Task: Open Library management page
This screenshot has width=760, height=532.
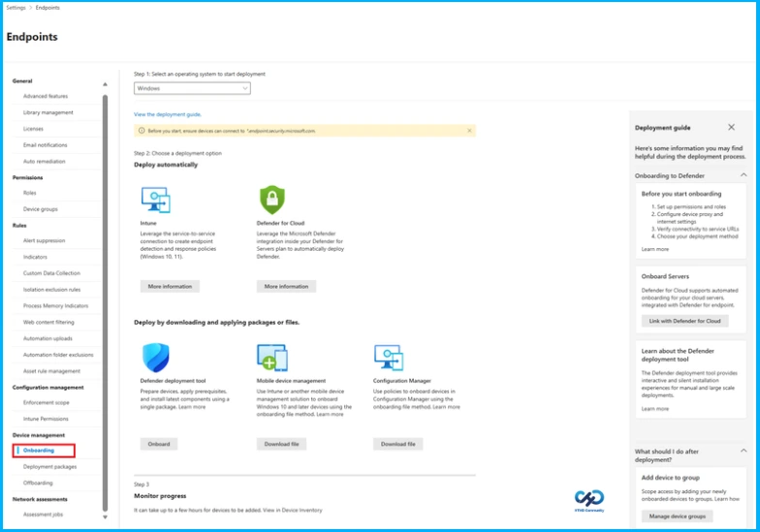Action: 48,112
